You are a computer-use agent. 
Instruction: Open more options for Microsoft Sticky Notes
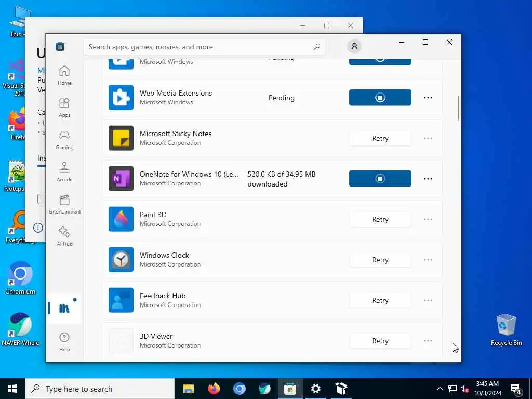[x=428, y=138]
